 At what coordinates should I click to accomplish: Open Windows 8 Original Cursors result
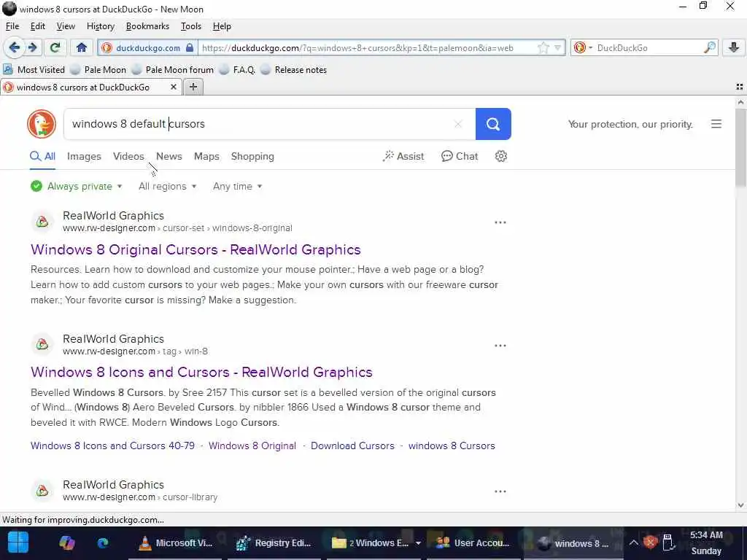tap(196, 249)
